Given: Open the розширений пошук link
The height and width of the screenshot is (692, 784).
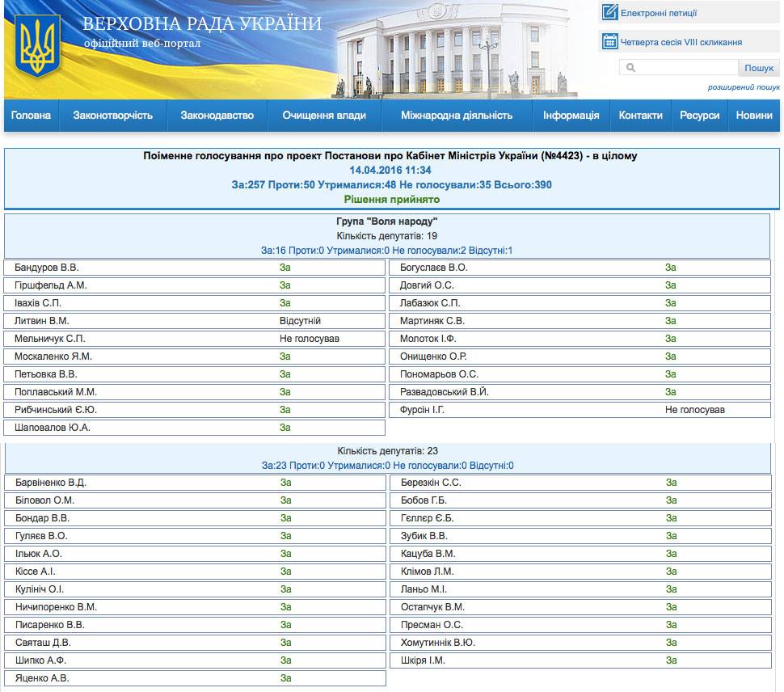Looking at the screenshot, I should 744,87.
